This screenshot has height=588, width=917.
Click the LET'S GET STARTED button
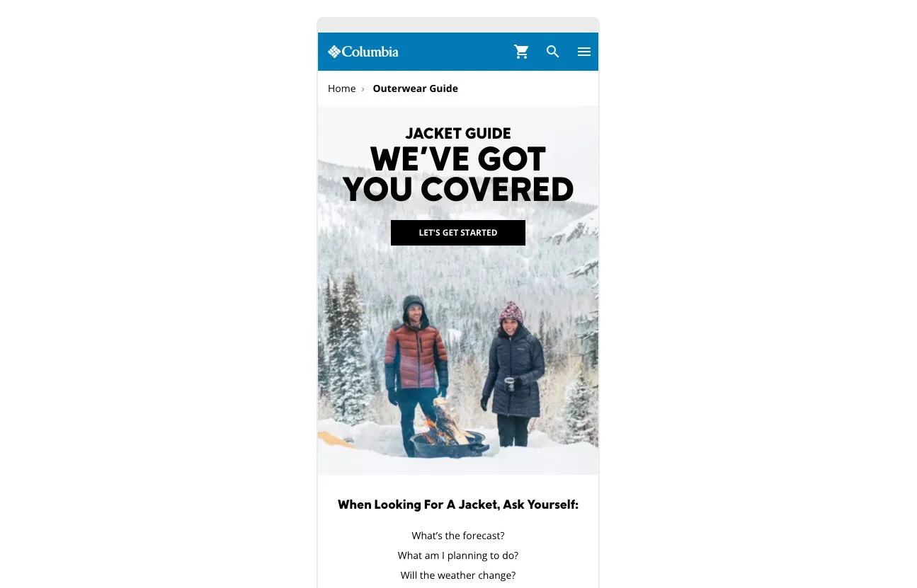tap(458, 233)
